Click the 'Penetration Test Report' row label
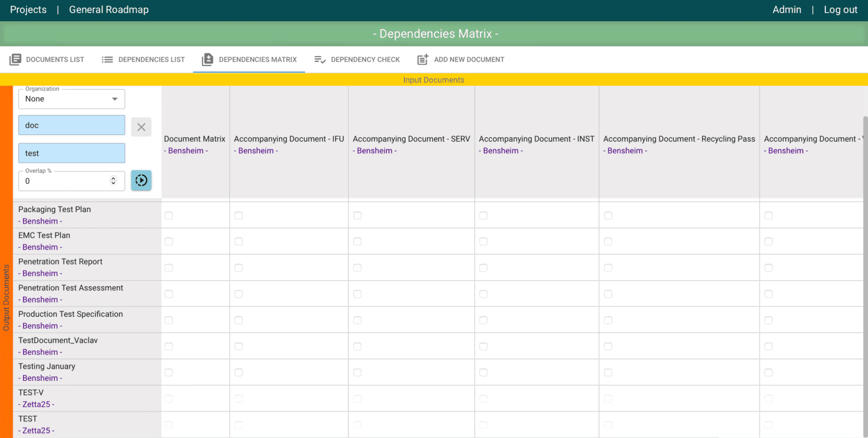868x438 pixels. click(x=60, y=262)
